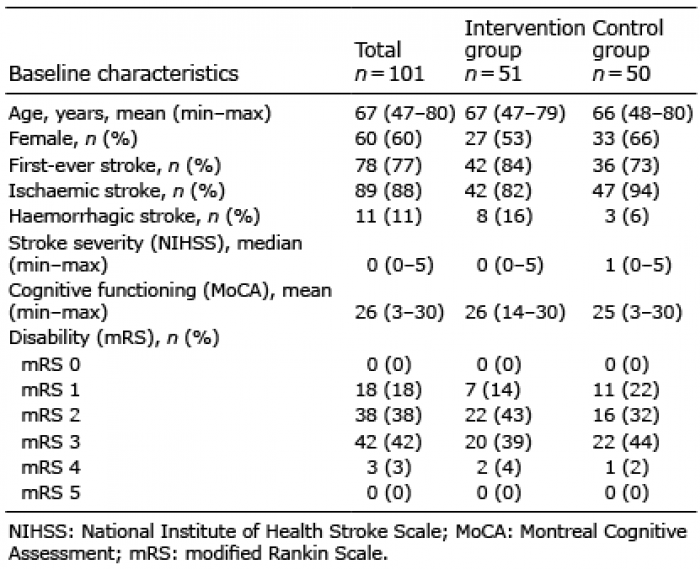This screenshot has height=569, width=700.
Task: Click the Stroke severity (NIHSS) row label
Action: [155, 254]
